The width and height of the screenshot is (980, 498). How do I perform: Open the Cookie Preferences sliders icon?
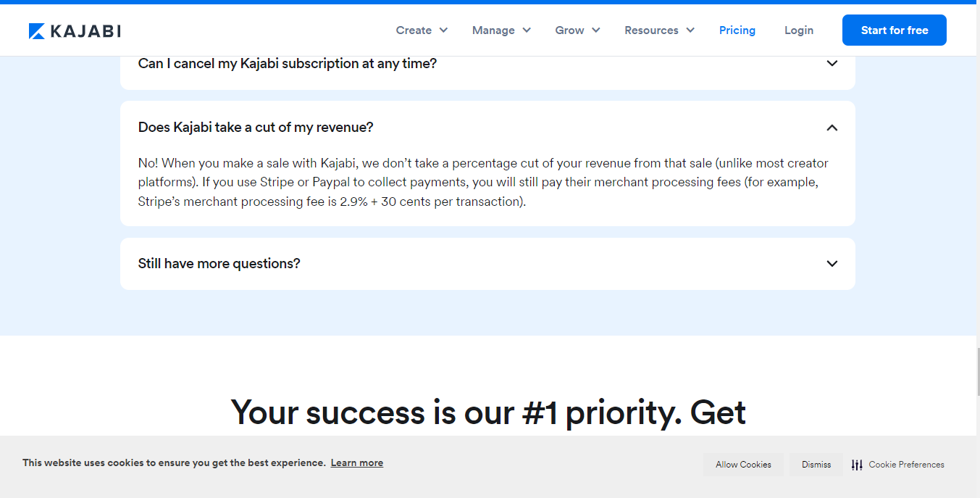coord(857,465)
